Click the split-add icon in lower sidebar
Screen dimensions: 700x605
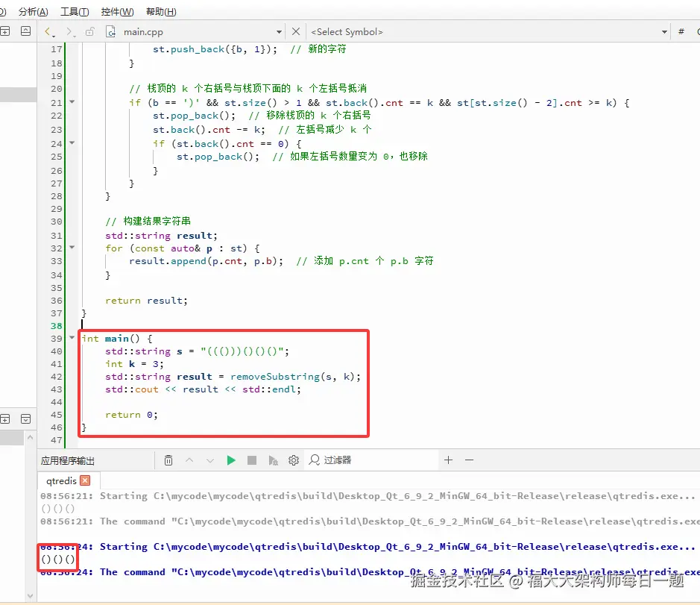[x=5, y=419]
